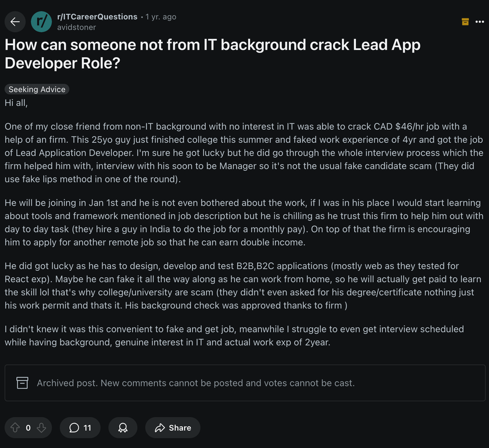Open the three-dot post options menu
This screenshot has height=448, width=489.
tap(479, 21)
